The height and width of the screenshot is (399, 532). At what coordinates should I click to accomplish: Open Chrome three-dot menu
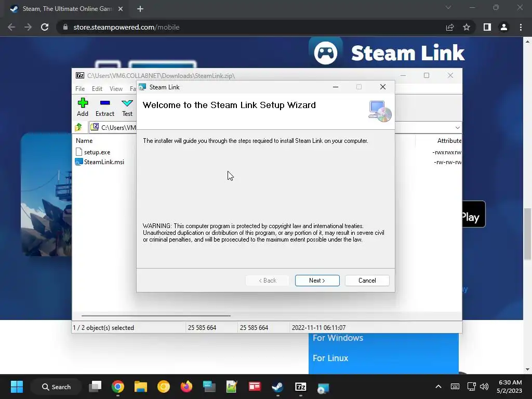521,27
